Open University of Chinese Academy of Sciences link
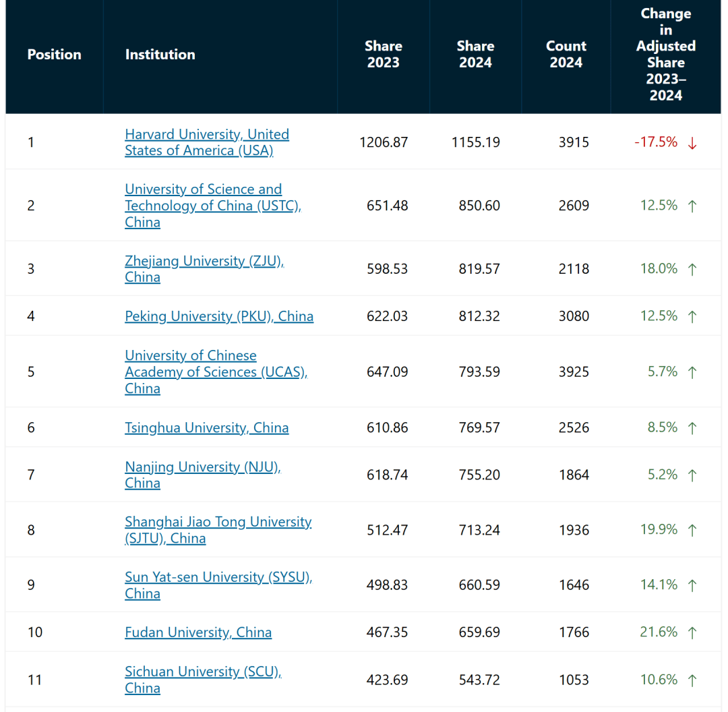Screen dimensions: 728x712 (216, 372)
